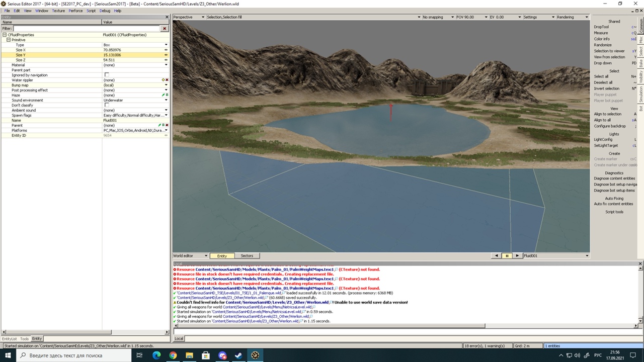The width and height of the screenshot is (644, 362).
Task: Open Microsoft Store from the taskbar
Action: pyautogui.click(x=206, y=355)
